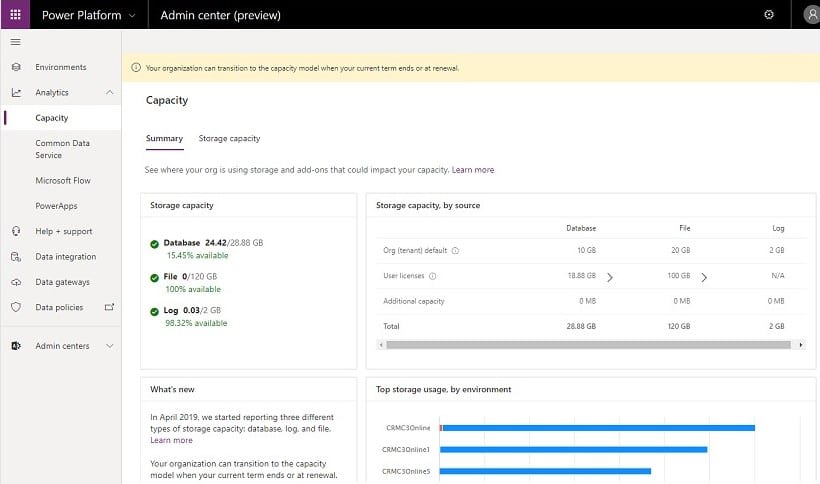This screenshot has width=820, height=484.
Task: Open the app launcher waffle icon
Action: (x=15, y=15)
